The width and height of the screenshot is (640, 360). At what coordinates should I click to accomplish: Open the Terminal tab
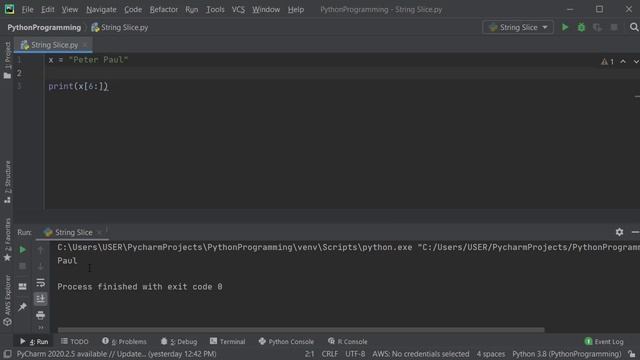(228, 341)
